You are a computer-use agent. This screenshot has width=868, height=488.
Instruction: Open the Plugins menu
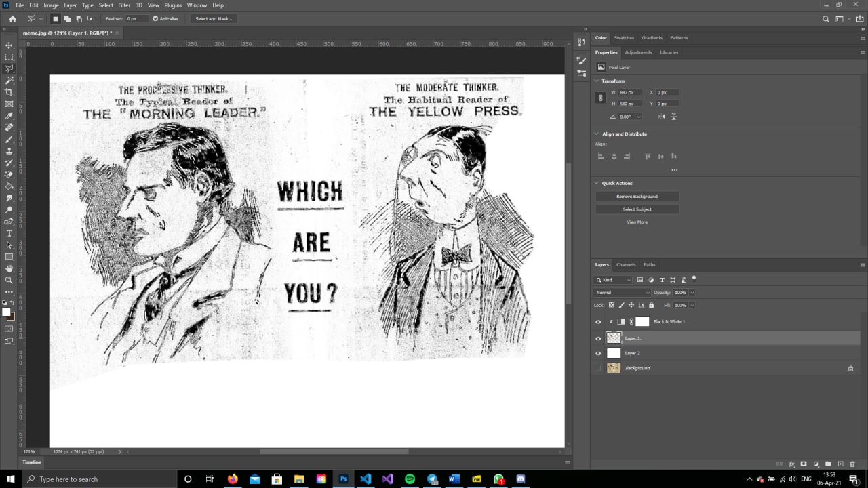173,5
